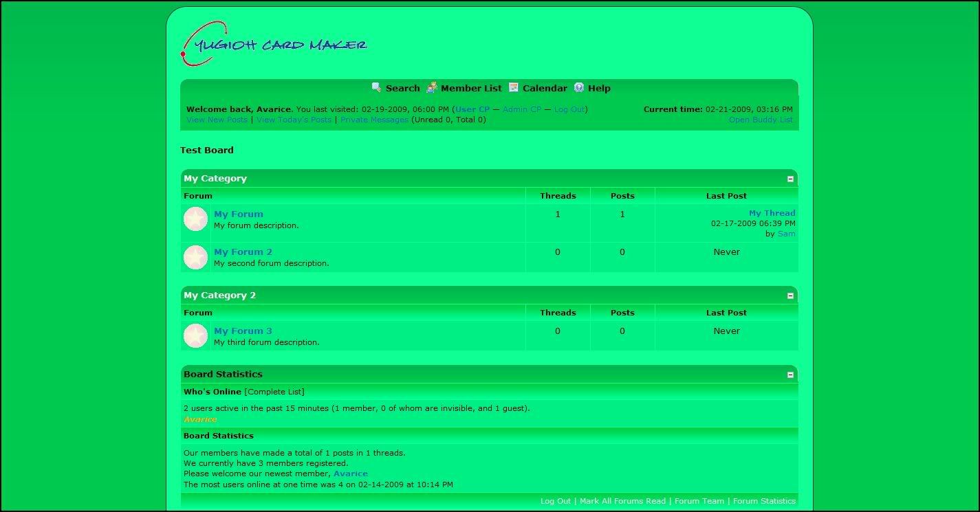The image size is (980, 512).
Task: Click the My Forum 2 status icon
Action: [x=195, y=257]
